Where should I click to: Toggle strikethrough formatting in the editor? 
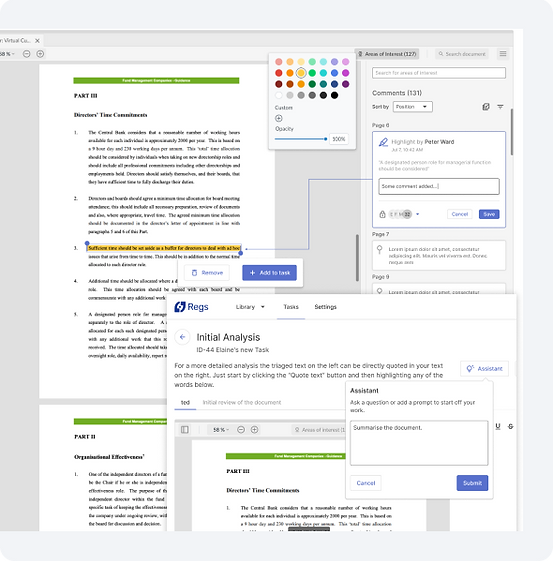(x=510, y=426)
